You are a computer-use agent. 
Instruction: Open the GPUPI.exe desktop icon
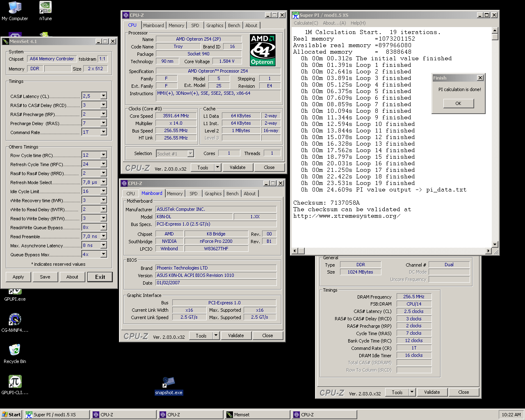[15, 295]
